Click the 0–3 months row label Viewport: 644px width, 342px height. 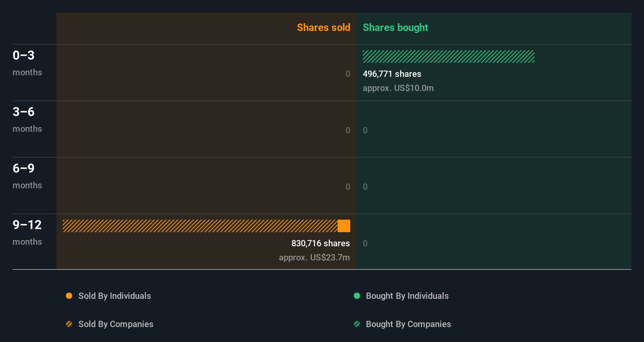(27, 63)
